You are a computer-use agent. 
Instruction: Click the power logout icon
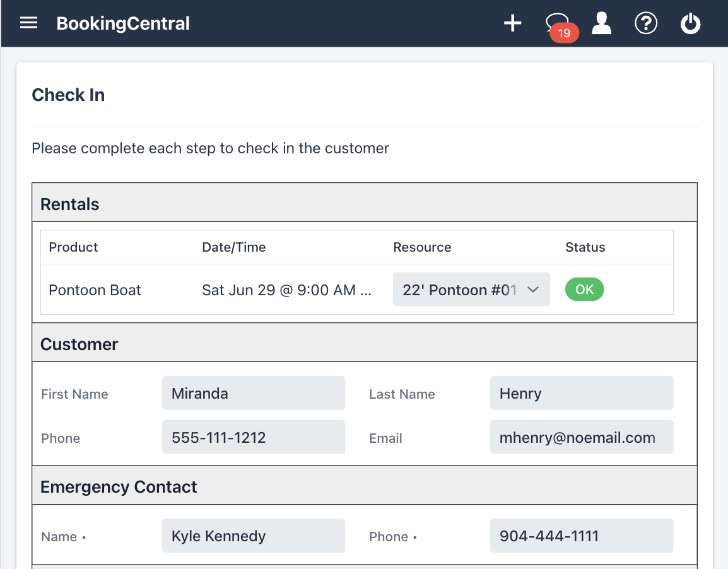tap(690, 23)
